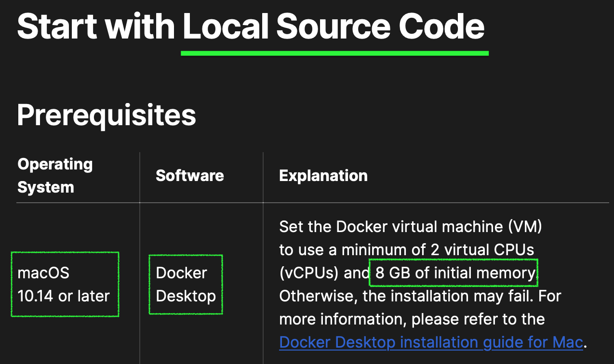Click the horizontal divider below the table headers

coord(312,203)
